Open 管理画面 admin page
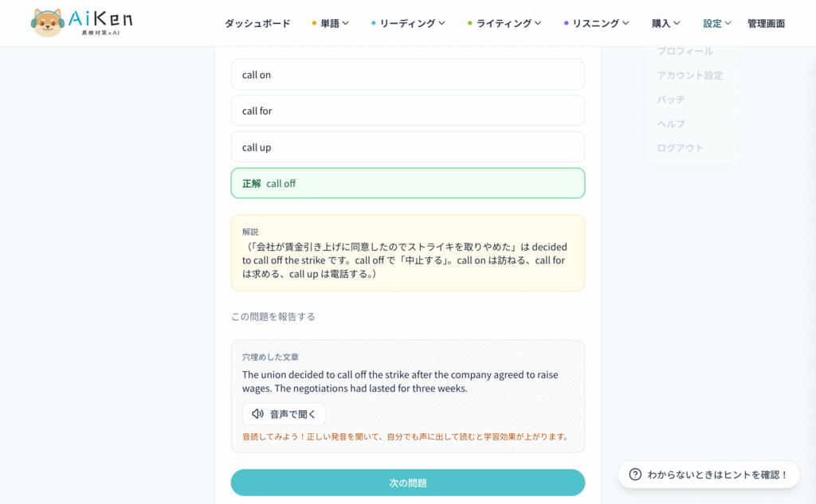The height and width of the screenshot is (504, 816). (x=766, y=23)
